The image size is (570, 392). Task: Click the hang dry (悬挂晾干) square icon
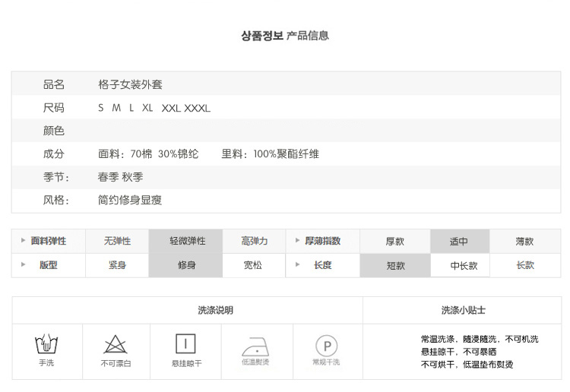[x=185, y=344]
